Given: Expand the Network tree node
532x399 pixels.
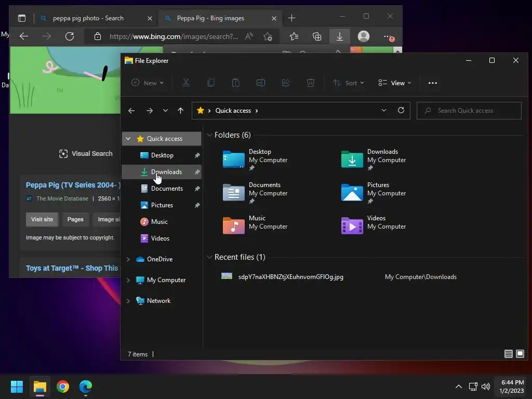Looking at the screenshot, I should pos(128,301).
